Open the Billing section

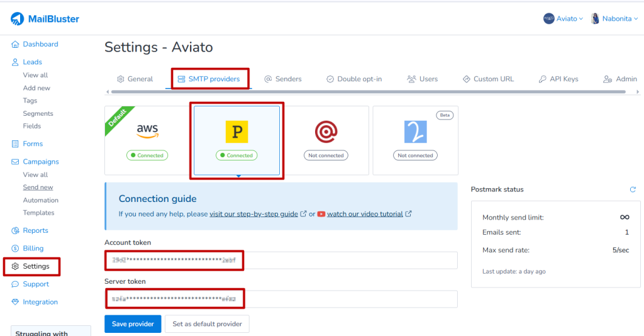pyautogui.click(x=33, y=249)
